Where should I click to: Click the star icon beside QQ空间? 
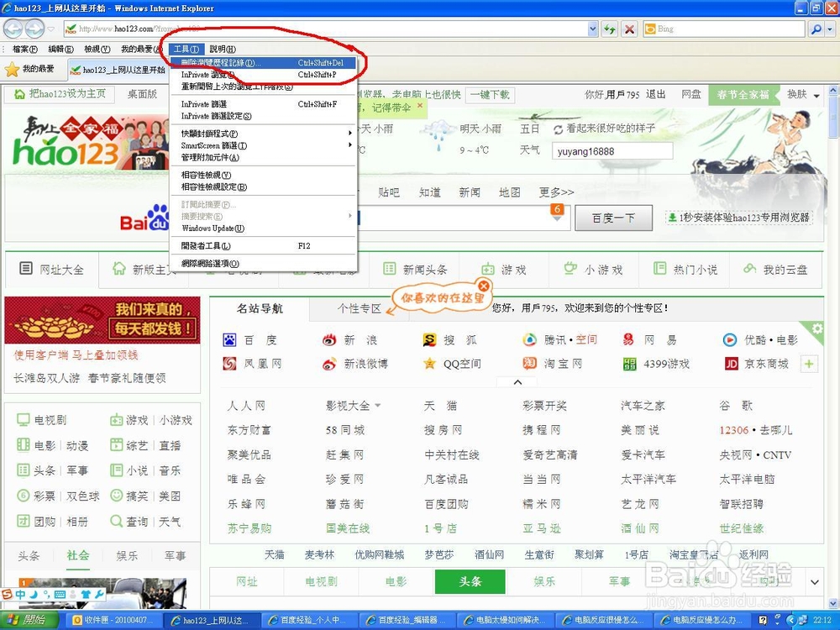[x=429, y=364]
